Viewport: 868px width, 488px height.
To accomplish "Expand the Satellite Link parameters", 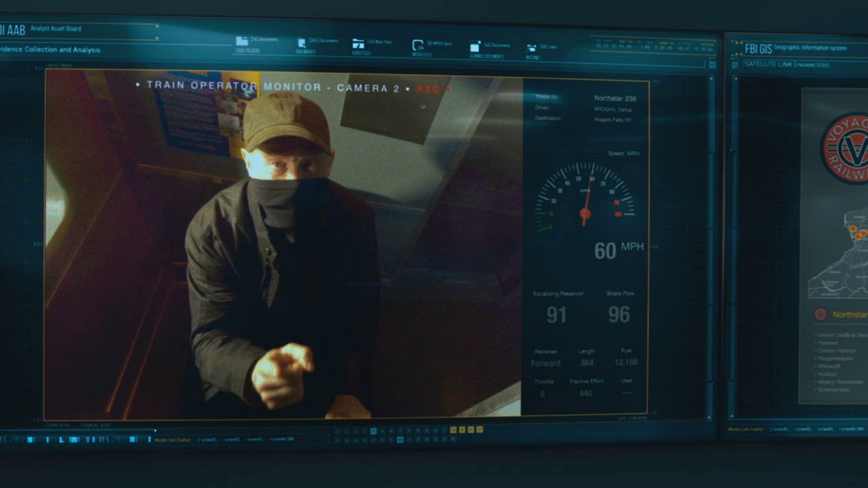I will pos(787,65).
